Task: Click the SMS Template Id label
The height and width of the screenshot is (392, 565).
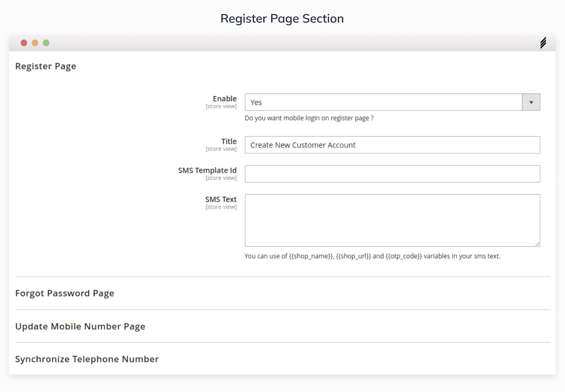Action: click(207, 171)
